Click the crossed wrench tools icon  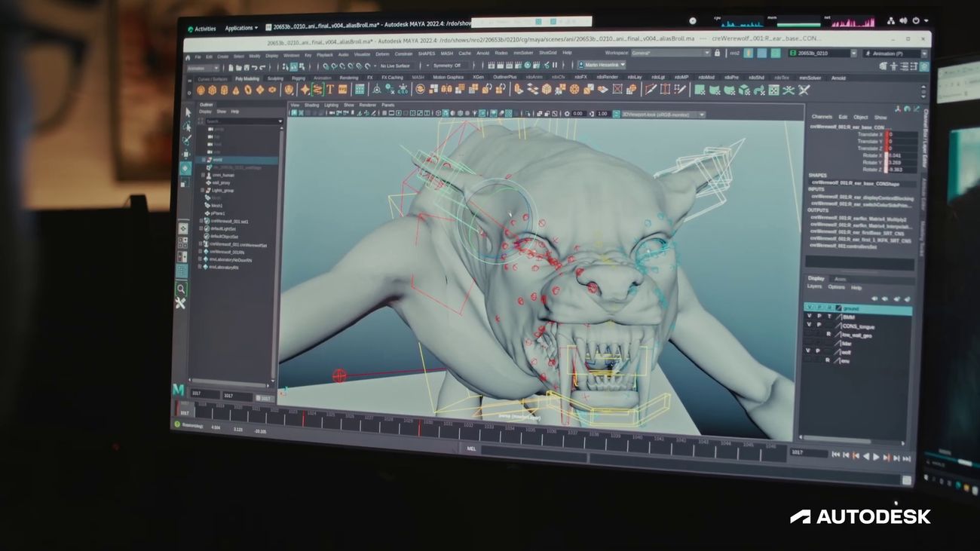(181, 303)
